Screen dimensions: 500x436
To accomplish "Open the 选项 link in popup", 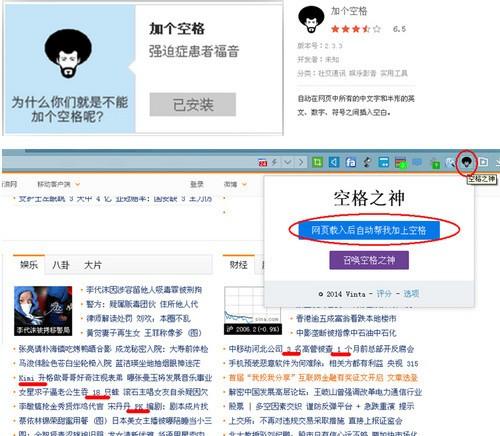I will (411, 294).
